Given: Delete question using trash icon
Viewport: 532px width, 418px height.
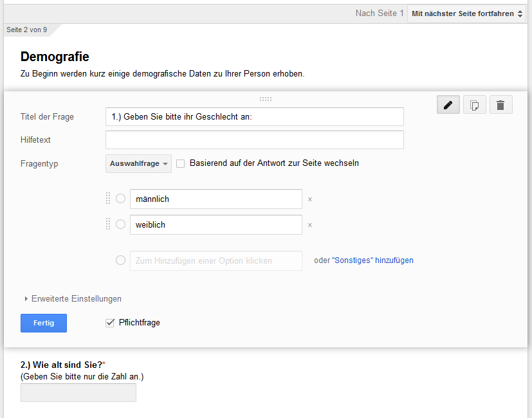Looking at the screenshot, I should [500, 105].
